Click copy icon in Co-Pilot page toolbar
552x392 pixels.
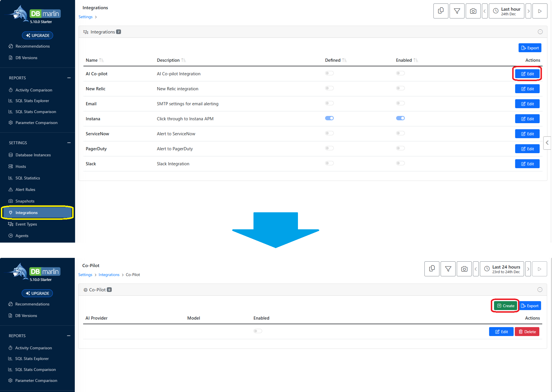pos(432,269)
